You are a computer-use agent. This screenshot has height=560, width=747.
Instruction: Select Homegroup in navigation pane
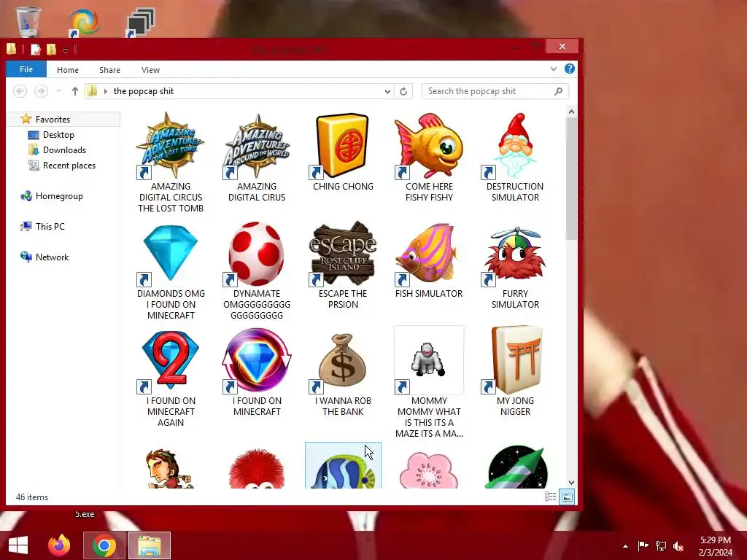pyautogui.click(x=59, y=196)
